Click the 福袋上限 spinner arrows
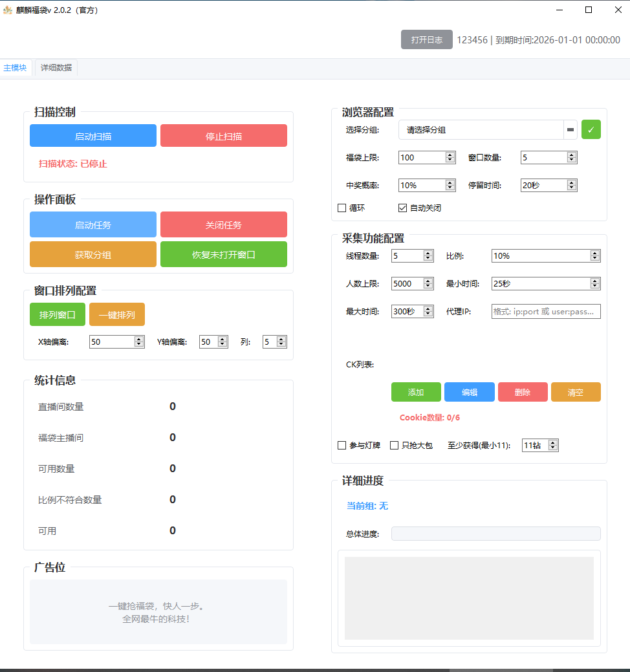Image resolution: width=630 pixels, height=672 pixels. pyautogui.click(x=450, y=157)
